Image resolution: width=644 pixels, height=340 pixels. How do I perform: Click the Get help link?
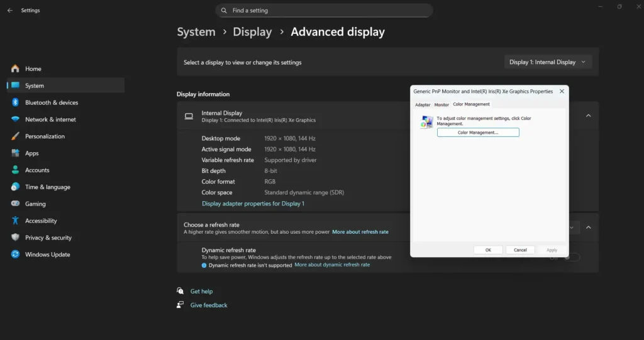pos(201,292)
